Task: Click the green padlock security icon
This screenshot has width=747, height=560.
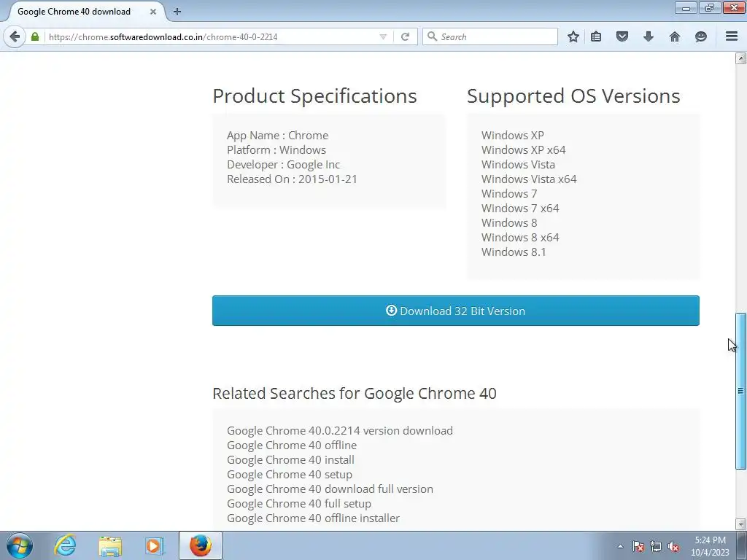Action: (x=35, y=36)
